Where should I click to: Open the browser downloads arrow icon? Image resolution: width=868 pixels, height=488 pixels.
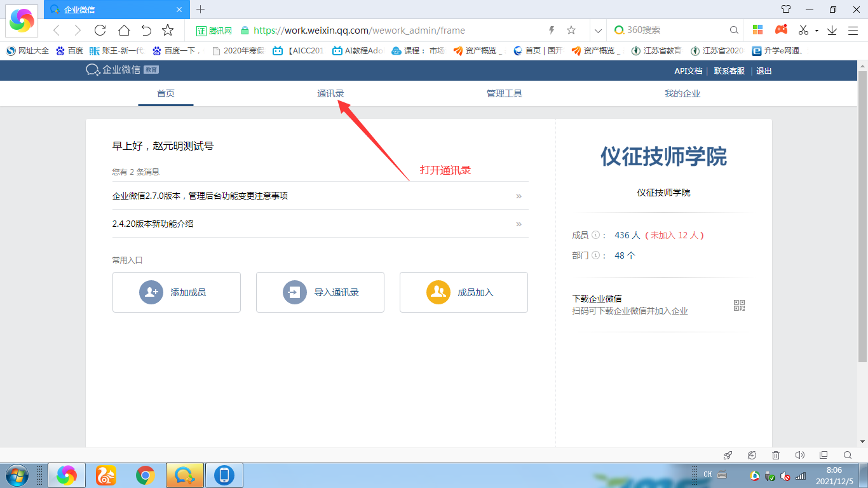click(x=832, y=30)
